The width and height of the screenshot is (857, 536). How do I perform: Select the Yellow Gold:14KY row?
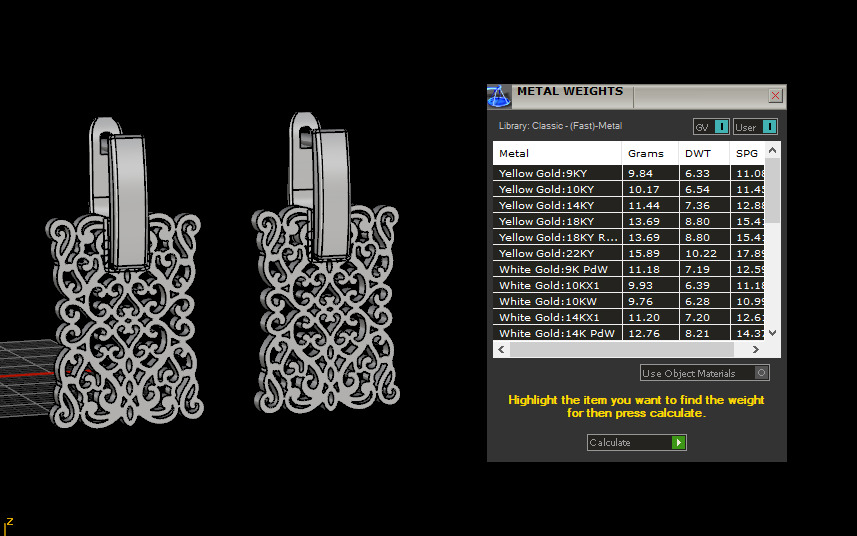[629, 205]
